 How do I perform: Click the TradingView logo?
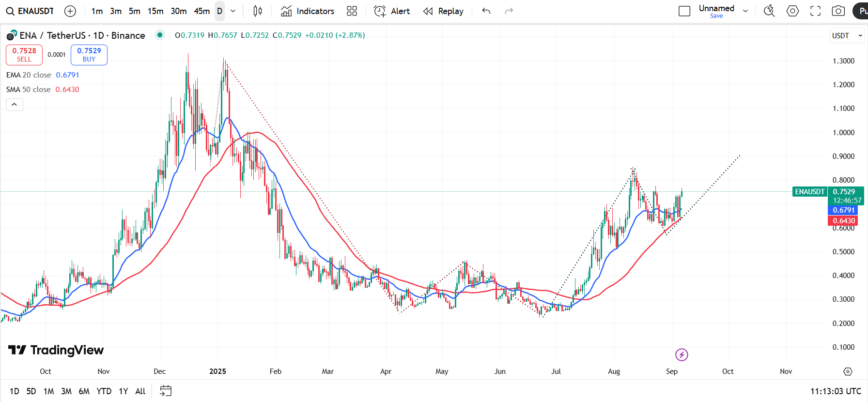pyautogui.click(x=56, y=350)
